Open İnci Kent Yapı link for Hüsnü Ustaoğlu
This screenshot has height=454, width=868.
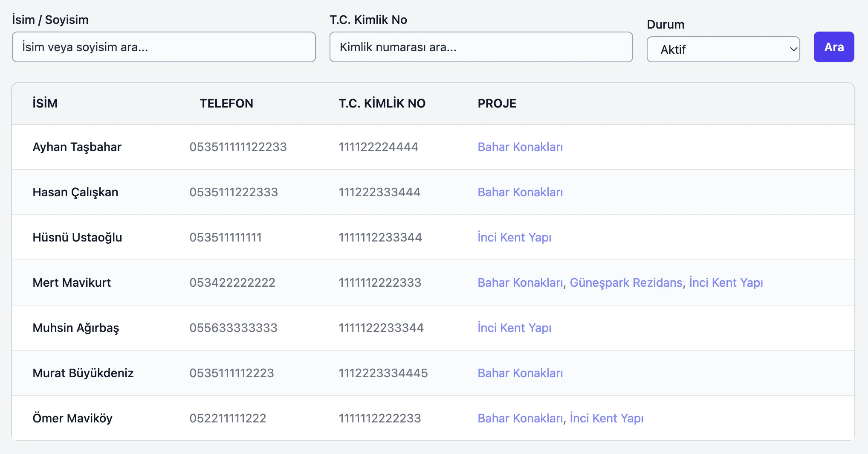tap(515, 237)
